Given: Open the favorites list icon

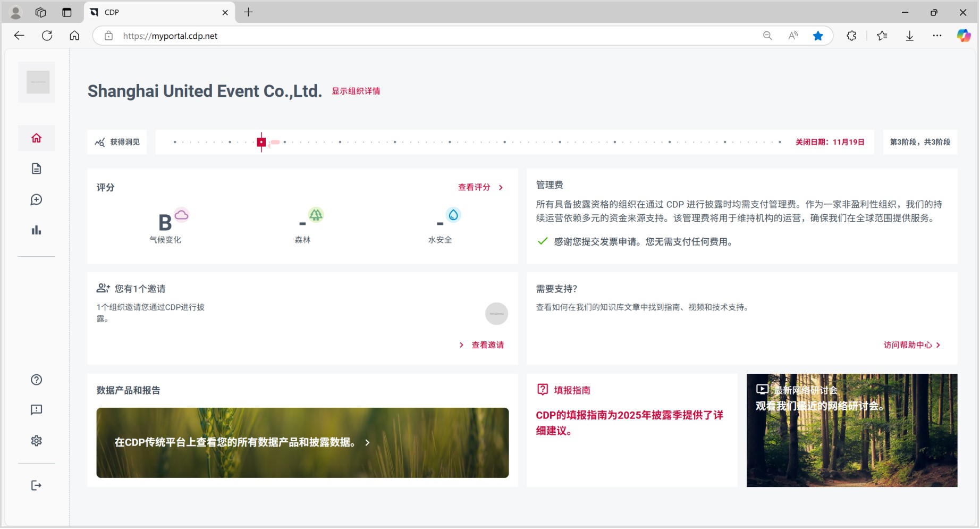Looking at the screenshot, I should tap(882, 36).
